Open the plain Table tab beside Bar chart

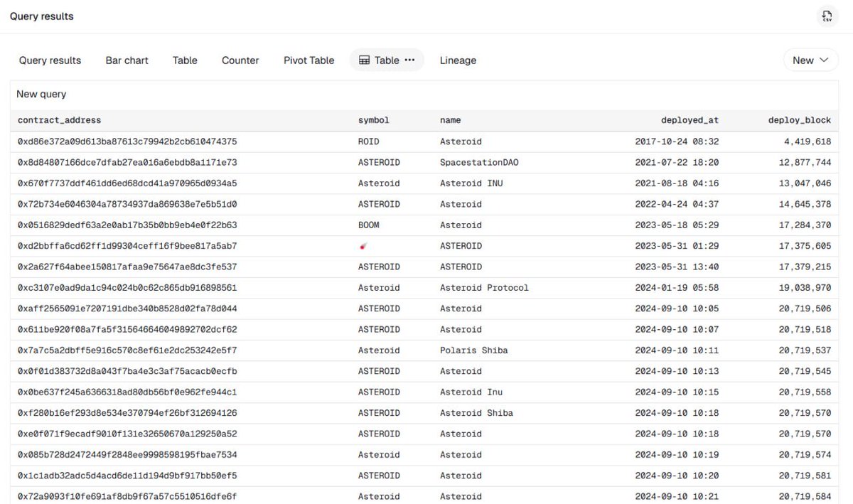pos(185,60)
